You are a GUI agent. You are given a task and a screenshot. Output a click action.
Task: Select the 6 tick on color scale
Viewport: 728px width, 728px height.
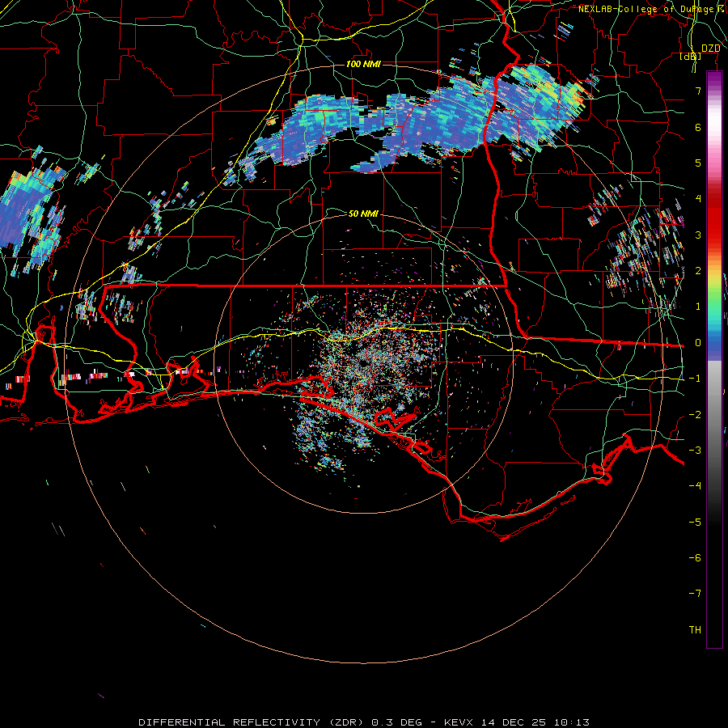point(698,127)
